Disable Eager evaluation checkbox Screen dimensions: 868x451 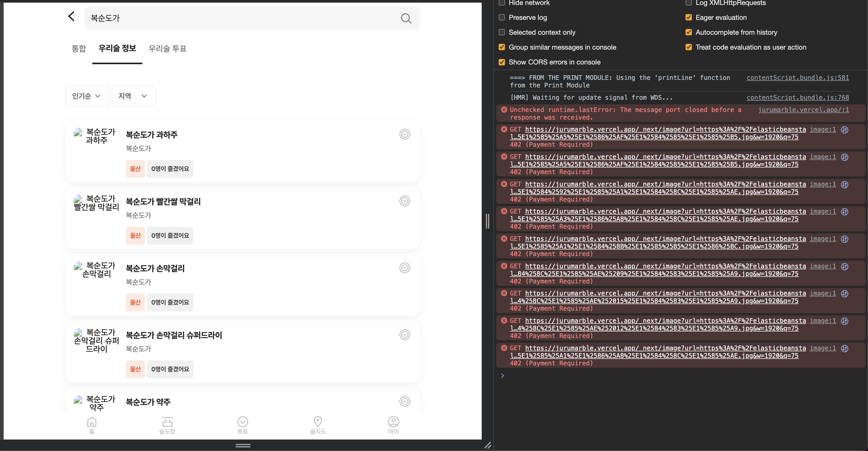tap(689, 17)
